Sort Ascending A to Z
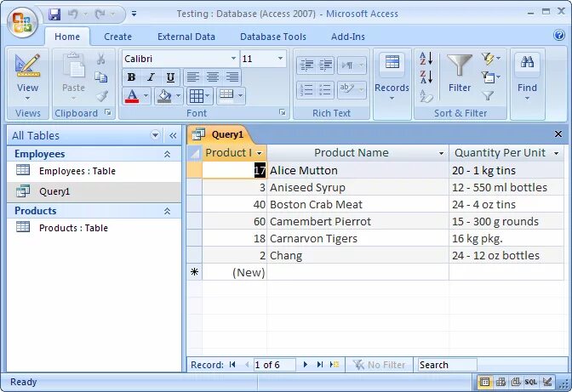The width and height of the screenshot is (572, 392). coord(426,59)
